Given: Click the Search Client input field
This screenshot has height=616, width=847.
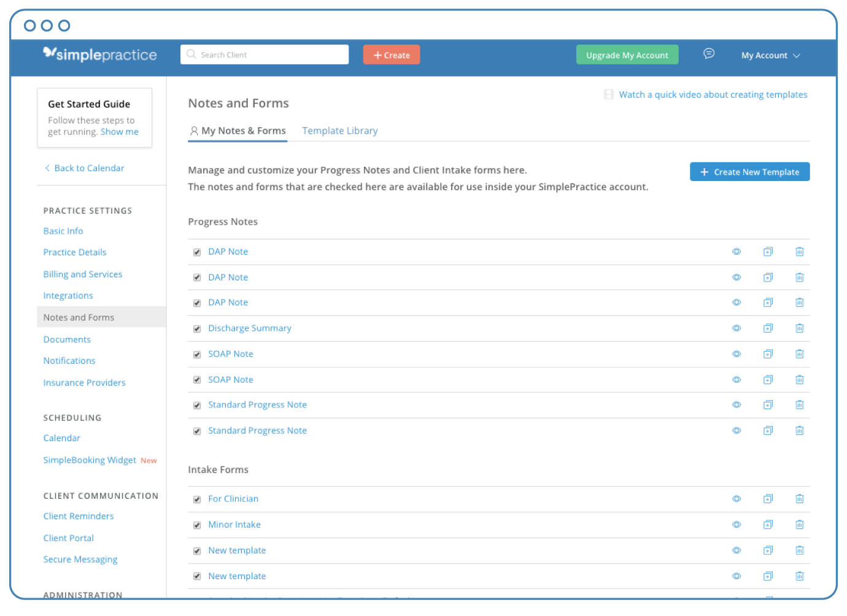Looking at the screenshot, I should [x=265, y=54].
